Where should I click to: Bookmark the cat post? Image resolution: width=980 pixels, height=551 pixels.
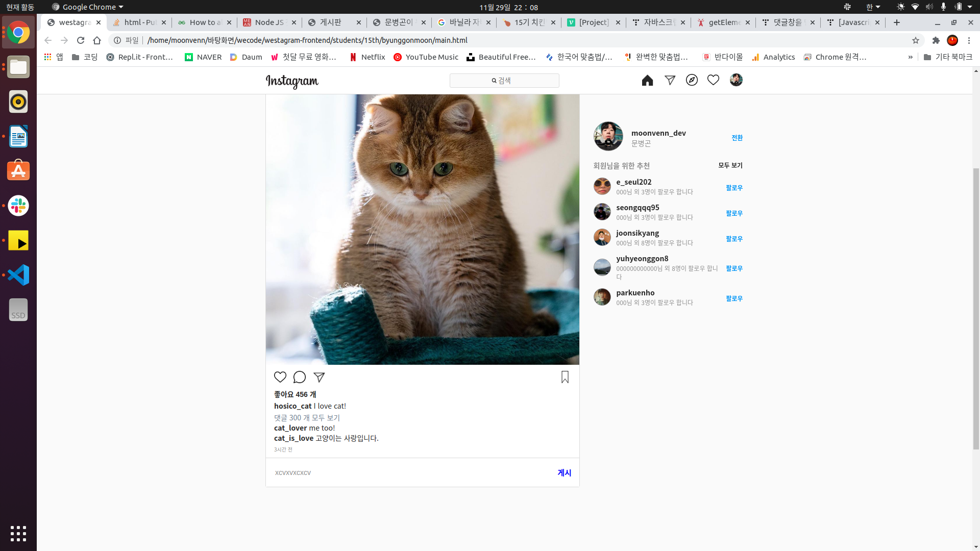click(565, 377)
